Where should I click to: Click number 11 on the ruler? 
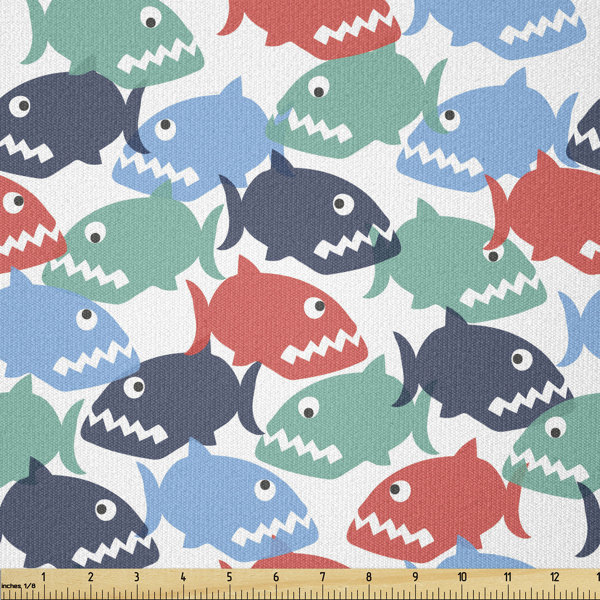[508, 577]
